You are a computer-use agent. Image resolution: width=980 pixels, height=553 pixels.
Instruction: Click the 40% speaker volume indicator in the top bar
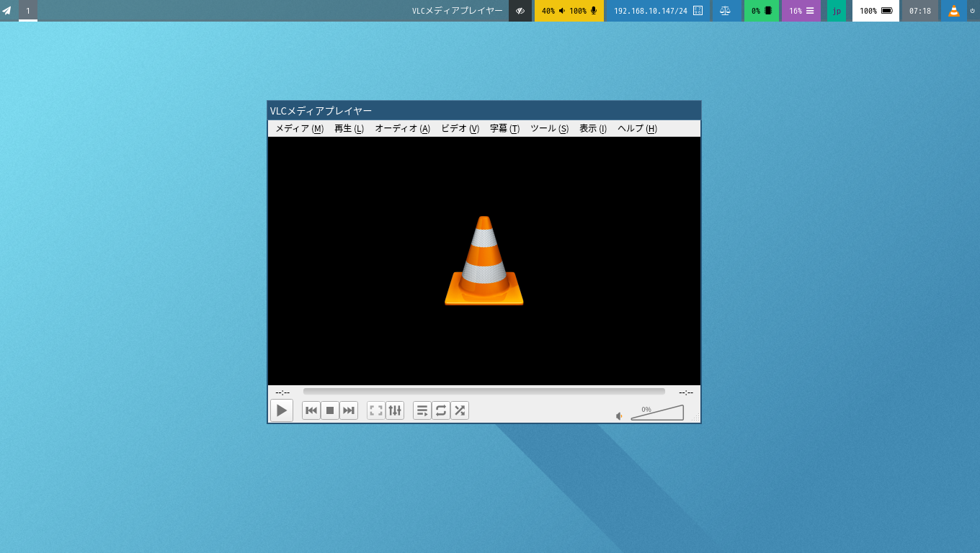click(554, 11)
